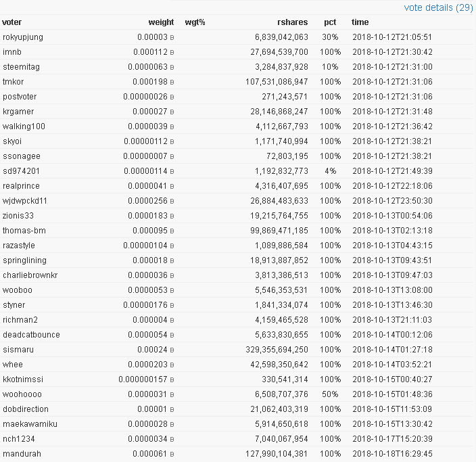Click rokyupjung's 30% pct value
476x462 pixels.
[330, 37]
